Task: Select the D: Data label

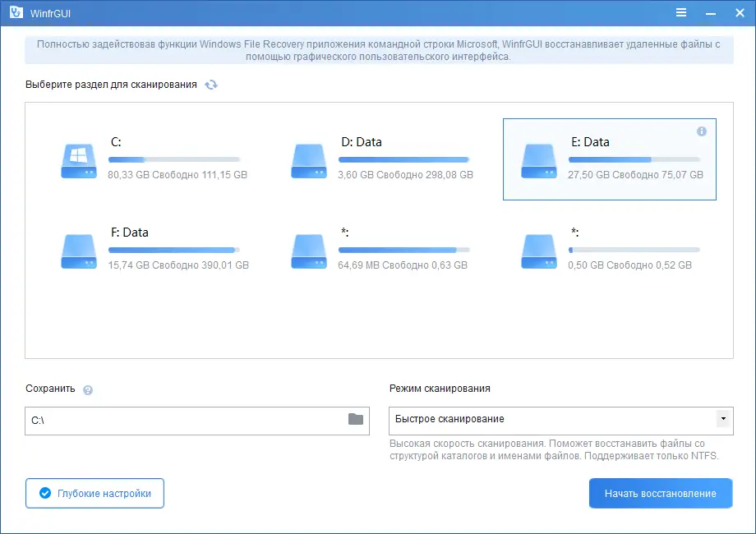Action: (x=362, y=142)
